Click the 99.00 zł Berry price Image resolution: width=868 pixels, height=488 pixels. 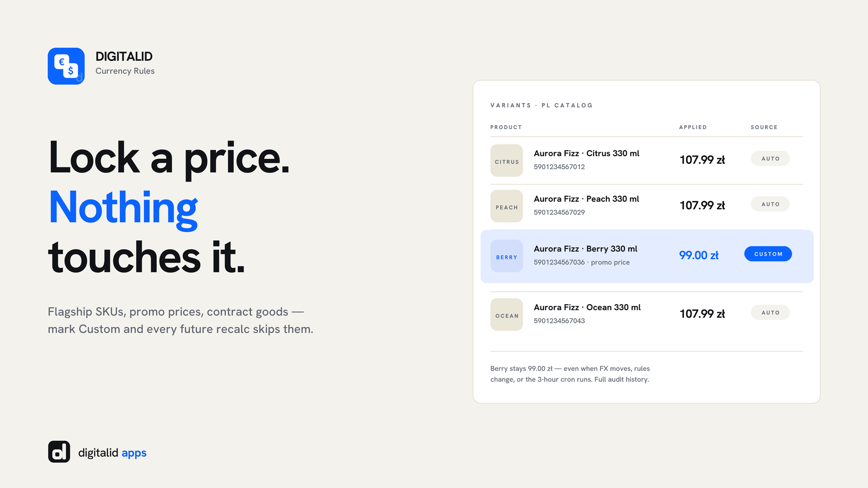point(699,255)
